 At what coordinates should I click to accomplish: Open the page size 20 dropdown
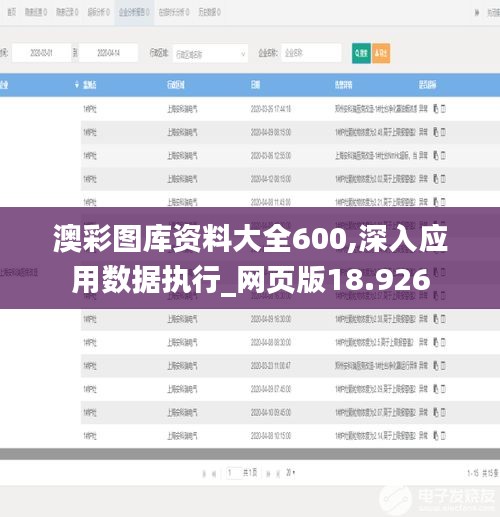(290, 472)
